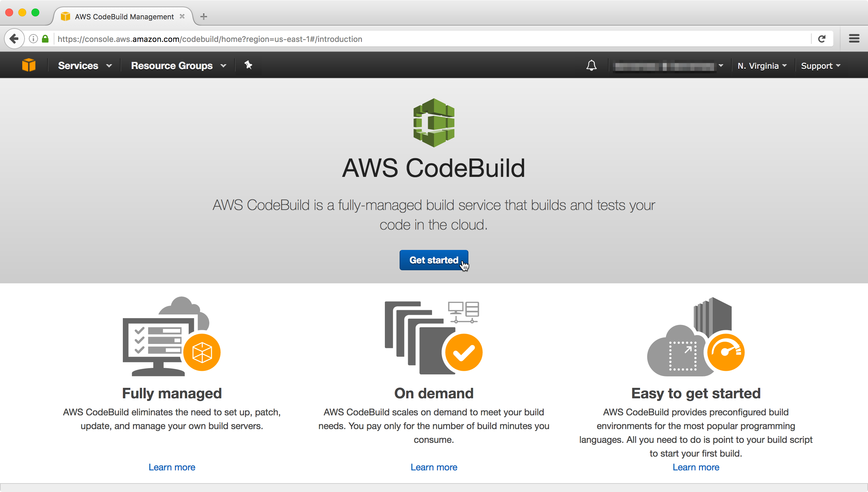
Task: Select the AWS CodeBuild Management browser tab
Action: point(124,17)
